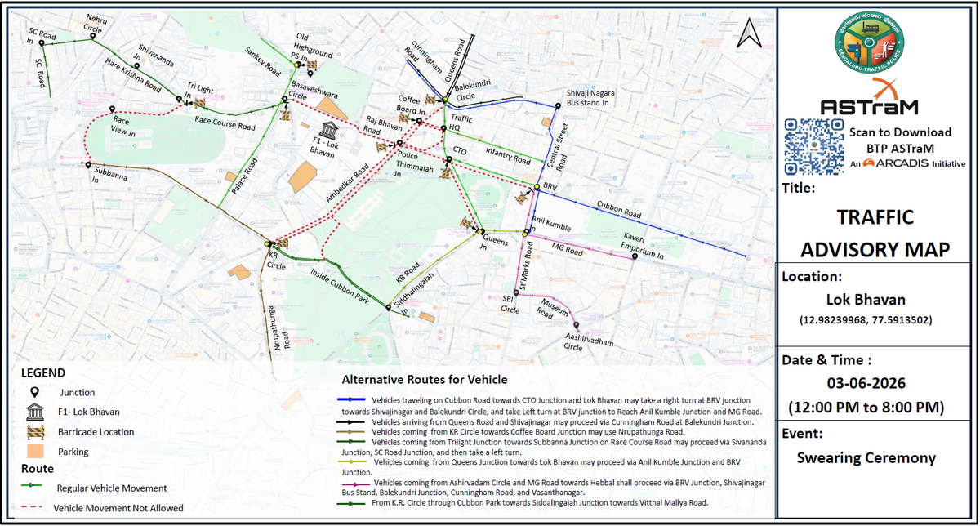Click the QR code to download BTP ASTraM
The height and width of the screenshot is (526, 980).
pyautogui.click(x=813, y=146)
